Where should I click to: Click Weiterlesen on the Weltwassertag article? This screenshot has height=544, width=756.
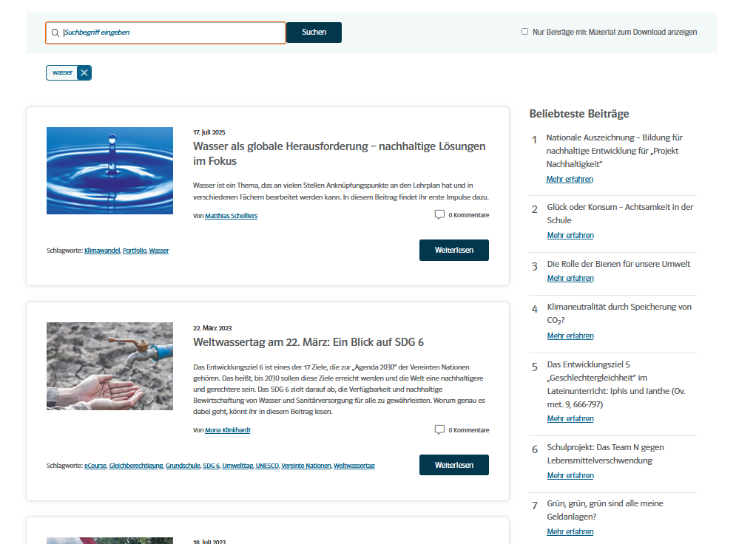click(454, 465)
